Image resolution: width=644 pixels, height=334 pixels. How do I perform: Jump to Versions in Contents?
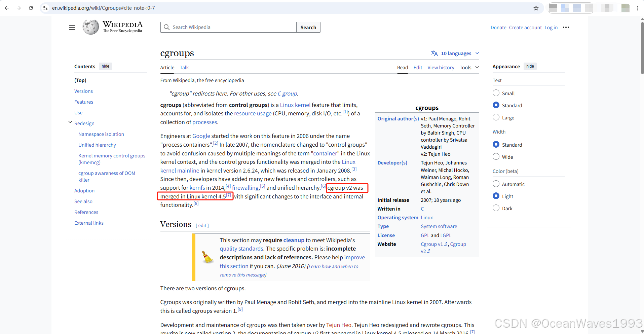pyautogui.click(x=83, y=91)
